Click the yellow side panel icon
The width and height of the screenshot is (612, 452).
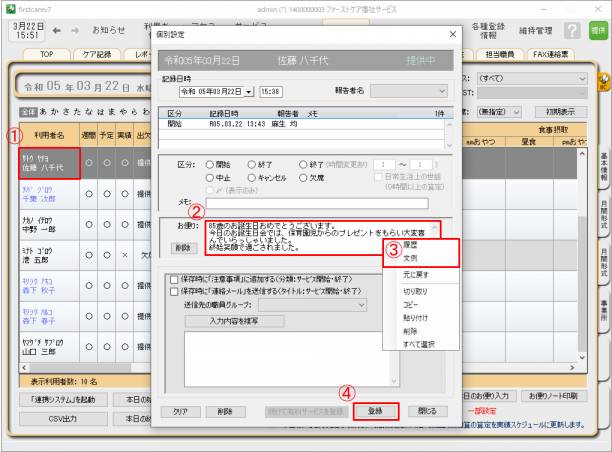click(604, 83)
